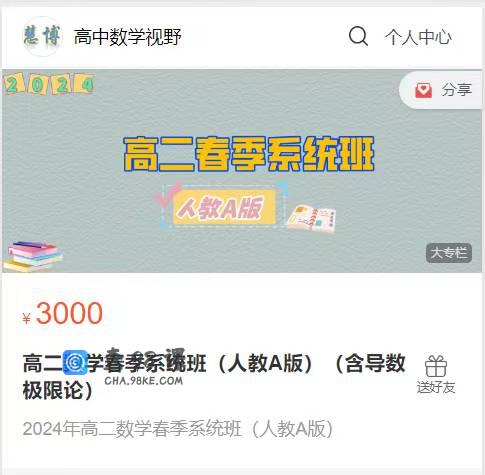Click the 人教A版 label on banner
The height and width of the screenshot is (475, 485).
click(224, 208)
